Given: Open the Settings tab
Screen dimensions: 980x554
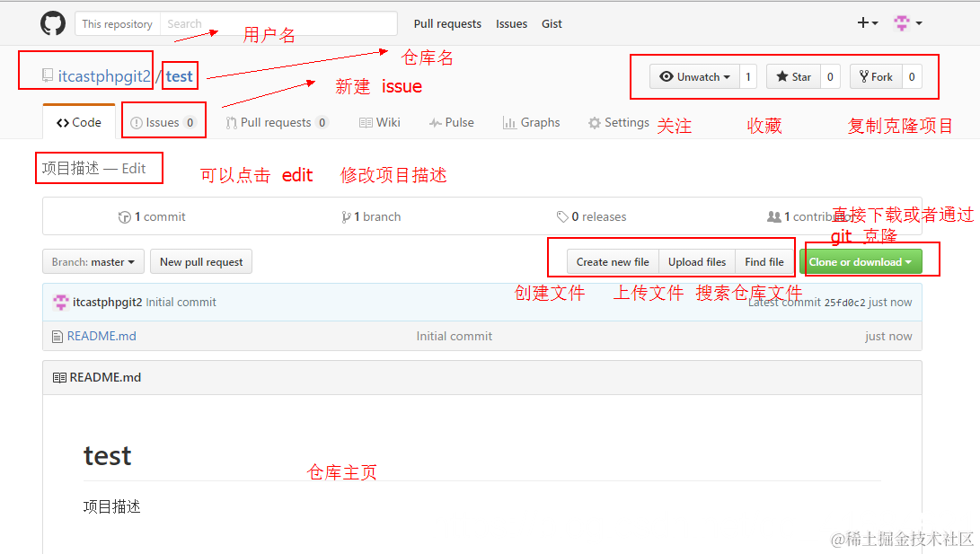Looking at the screenshot, I should (619, 122).
